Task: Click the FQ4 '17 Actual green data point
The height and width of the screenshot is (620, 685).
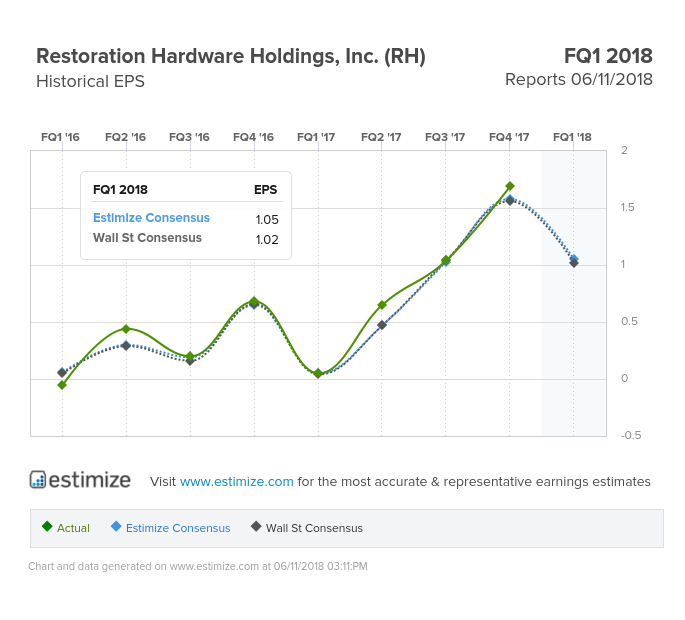Action: 509,186
